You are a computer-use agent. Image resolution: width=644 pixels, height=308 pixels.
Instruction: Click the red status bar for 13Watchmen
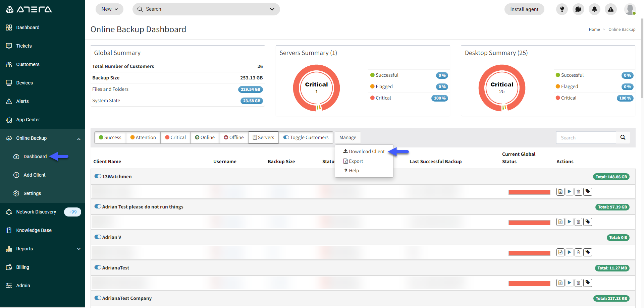pyautogui.click(x=529, y=192)
